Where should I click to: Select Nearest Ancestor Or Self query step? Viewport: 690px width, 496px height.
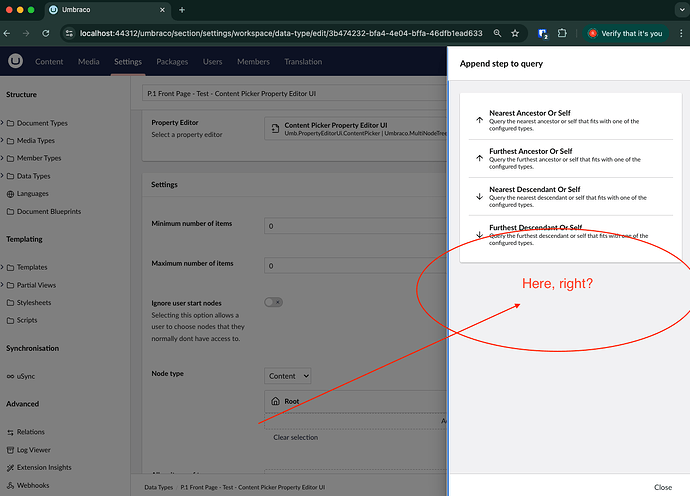[x=571, y=120]
